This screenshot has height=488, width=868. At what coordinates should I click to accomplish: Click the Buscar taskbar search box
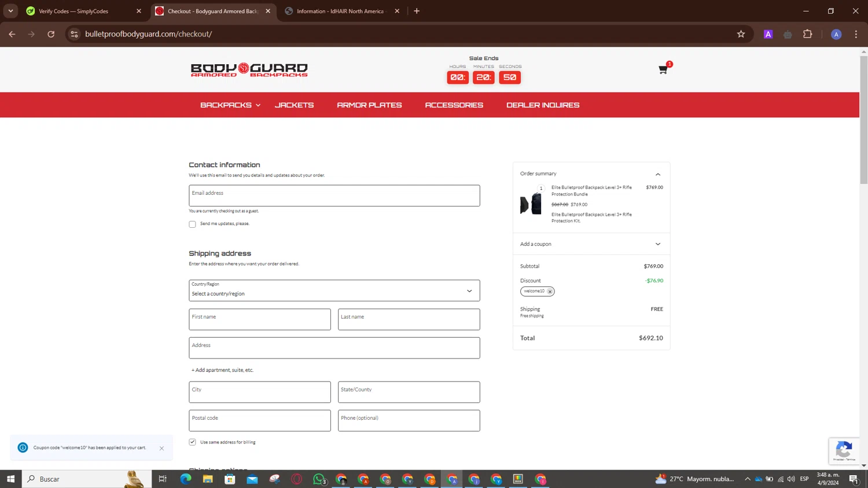pyautogui.click(x=87, y=479)
